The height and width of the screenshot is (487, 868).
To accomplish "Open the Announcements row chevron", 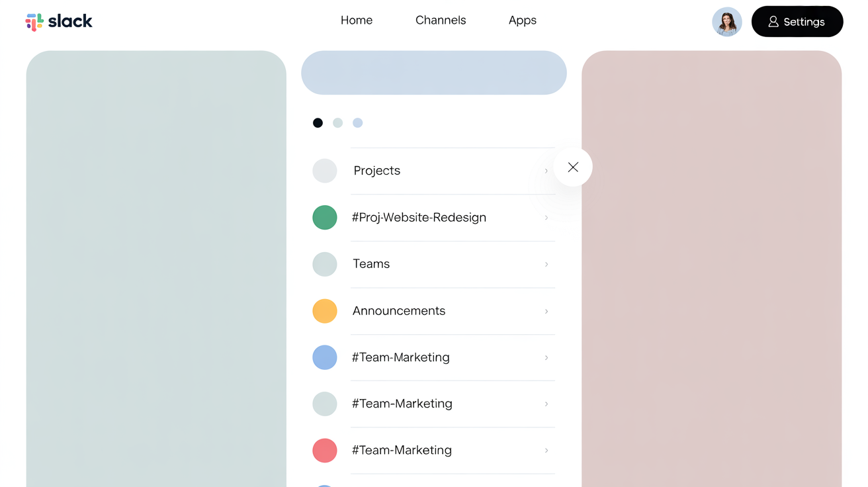I will [546, 311].
